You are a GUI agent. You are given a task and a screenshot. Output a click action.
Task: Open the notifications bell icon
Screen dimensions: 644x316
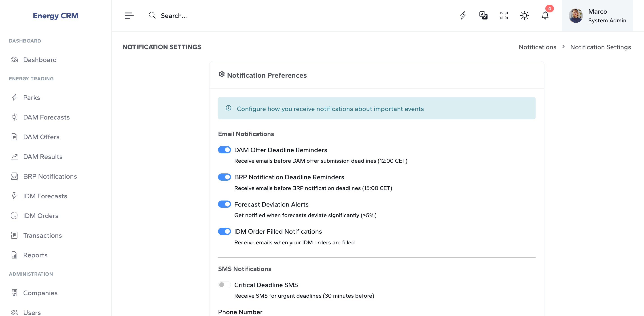[x=545, y=15]
